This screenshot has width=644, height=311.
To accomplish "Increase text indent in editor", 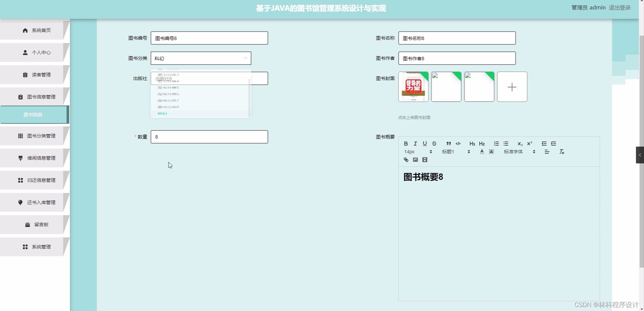I will coord(554,144).
